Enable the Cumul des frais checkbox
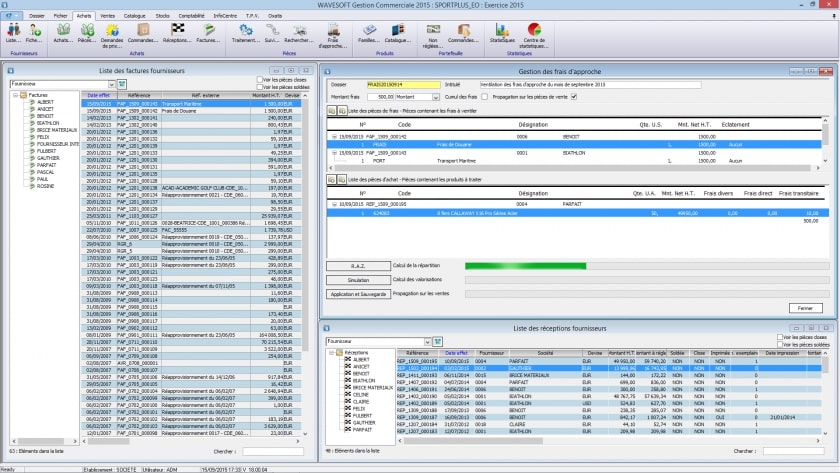Image resolution: width=840 pixels, height=473 pixels. coord(485,97)
